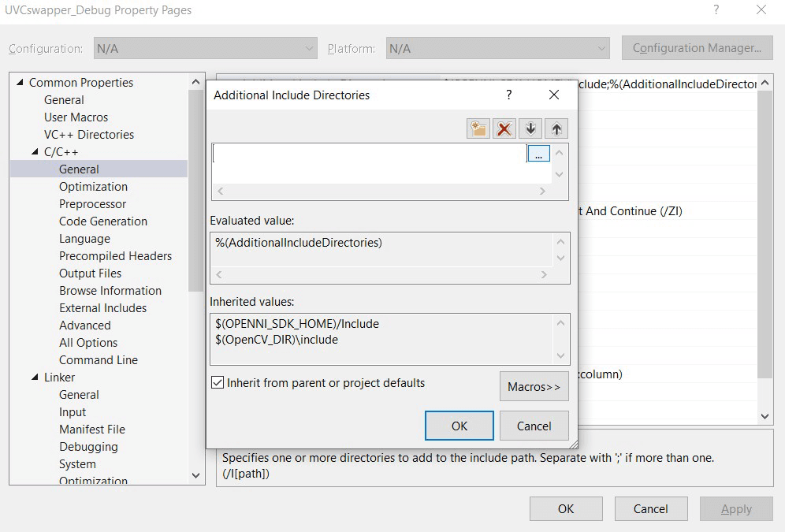The width and height of the screenshot is (785, 532).
Task: Open help in Additional Include Directories dialog
Action: [508, 95]
